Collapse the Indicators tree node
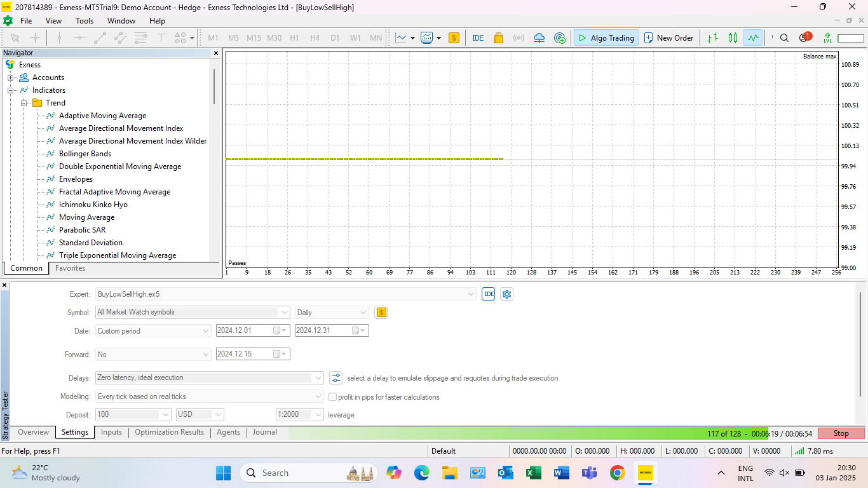Image resolution: width=868 pixels, height=488 pixels. (10, 90)
